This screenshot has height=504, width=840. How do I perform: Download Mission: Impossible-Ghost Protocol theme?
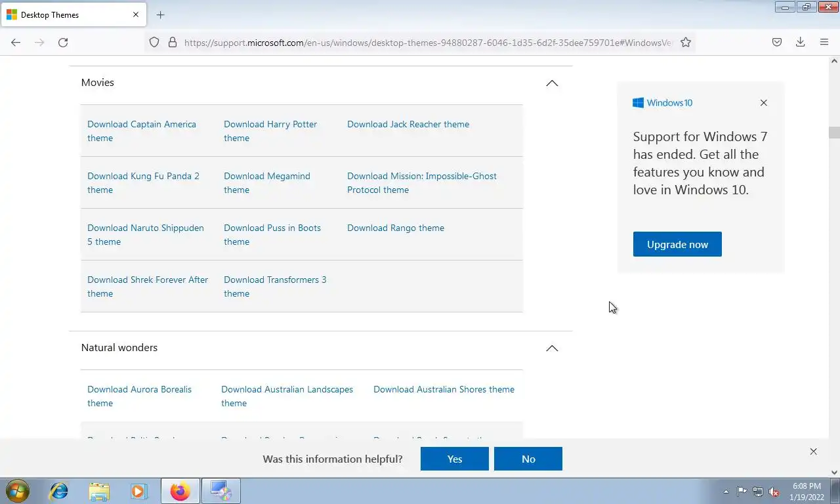click(x=422, y=182)
